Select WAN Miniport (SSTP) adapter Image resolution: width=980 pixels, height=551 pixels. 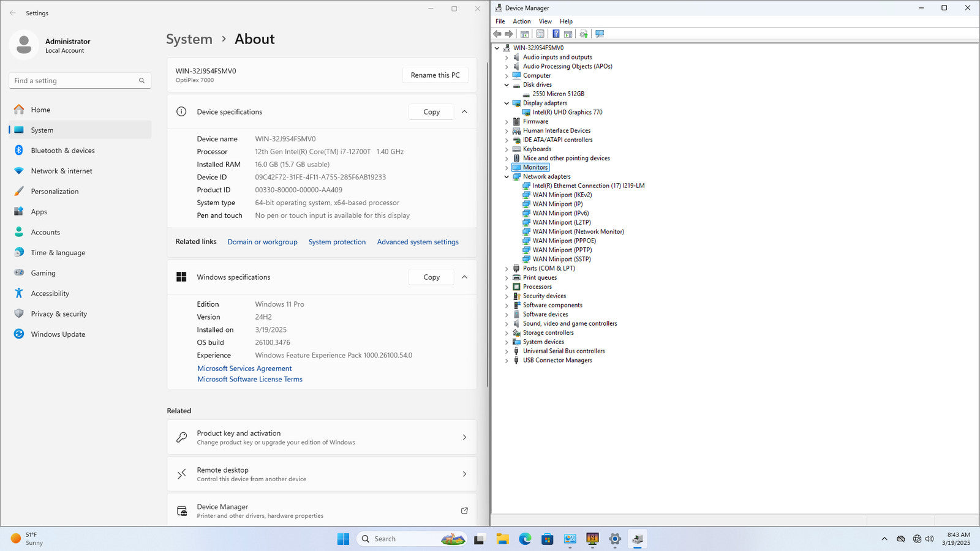click(562, 260)
